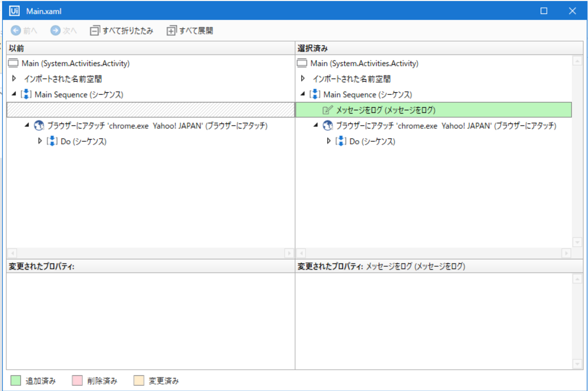The height and width of the screenshot is (391, 588).
Task: Collapse Main Sequence in 選択済み pane
Action: pos(303,94)
